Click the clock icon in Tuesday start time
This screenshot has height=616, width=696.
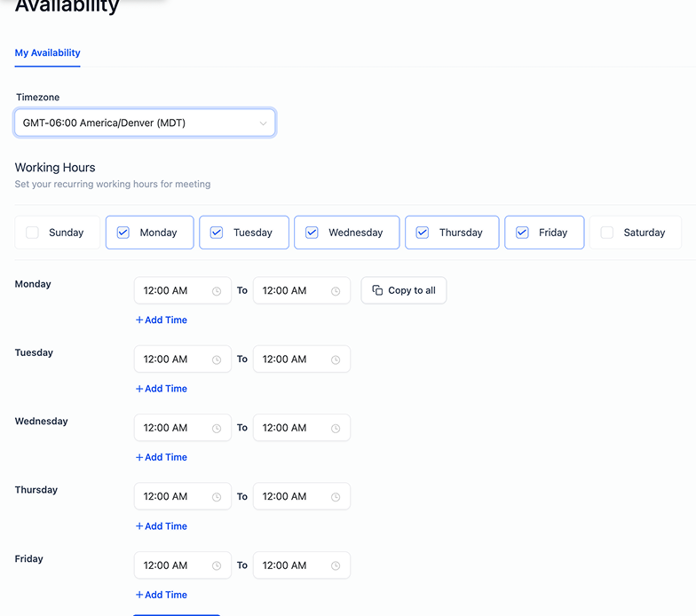217,360
